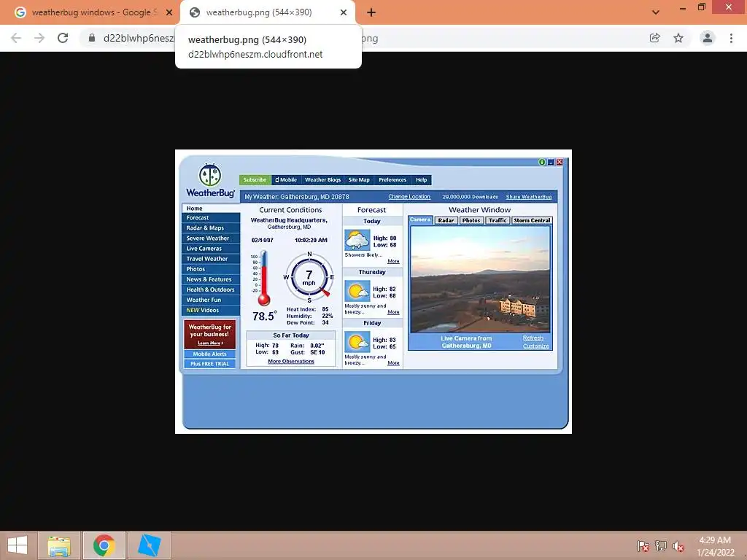The image size is (747, 560).
Task: Select Forecast in the sidebar
Action: (211, 217)
